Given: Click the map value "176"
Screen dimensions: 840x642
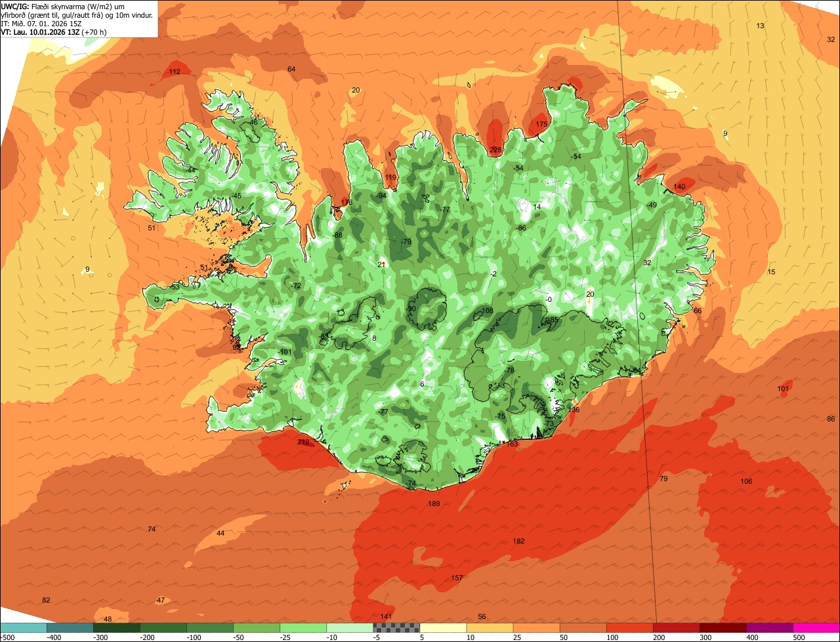Looking at the screenshot, I should [x=346, y=202].
